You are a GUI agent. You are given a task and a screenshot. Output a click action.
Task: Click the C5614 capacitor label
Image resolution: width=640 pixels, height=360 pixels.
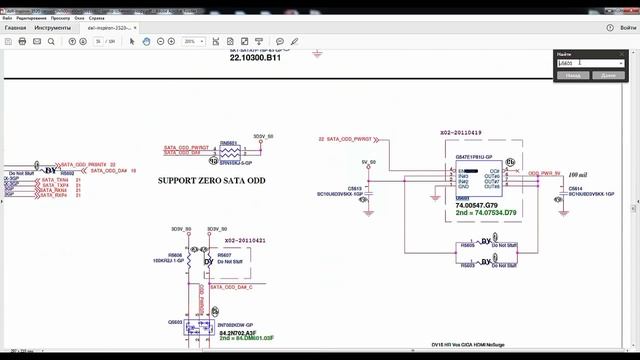(x=575, y=189)
